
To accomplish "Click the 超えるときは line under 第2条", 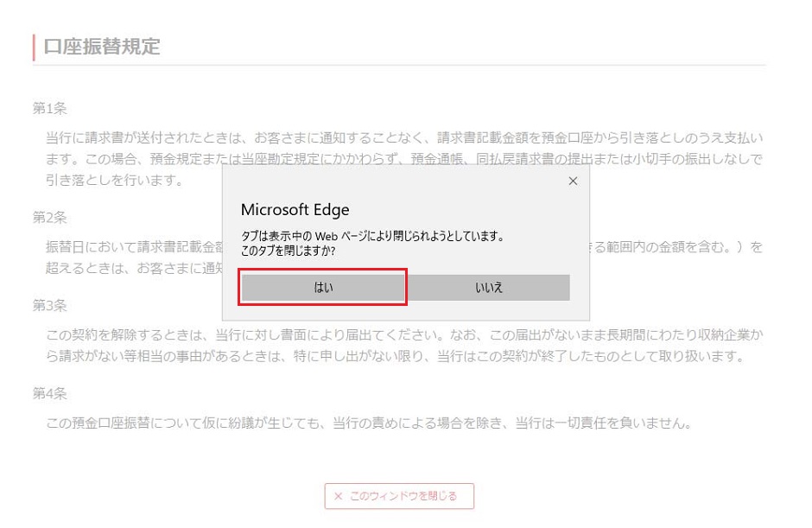I will [x=130, y=267].
